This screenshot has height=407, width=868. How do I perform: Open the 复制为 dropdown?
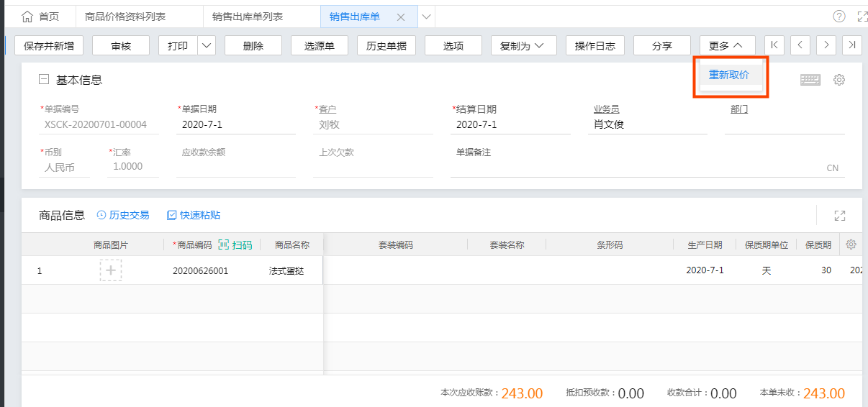(524, 45)
